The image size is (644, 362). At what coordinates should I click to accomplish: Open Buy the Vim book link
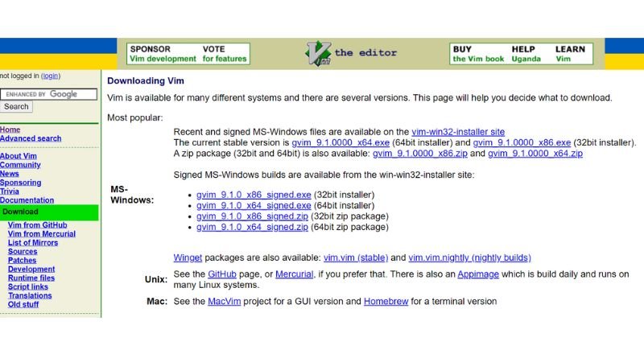point(478,54)
